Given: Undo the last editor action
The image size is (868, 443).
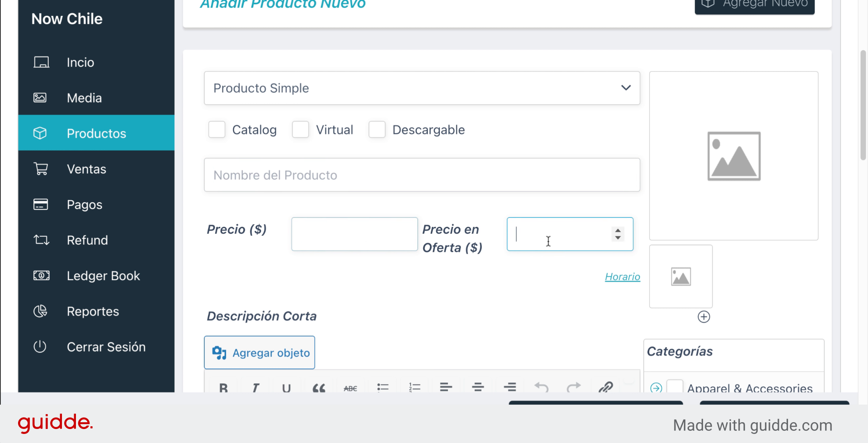Looking at the screenshot, I should [x=541, y=387].
